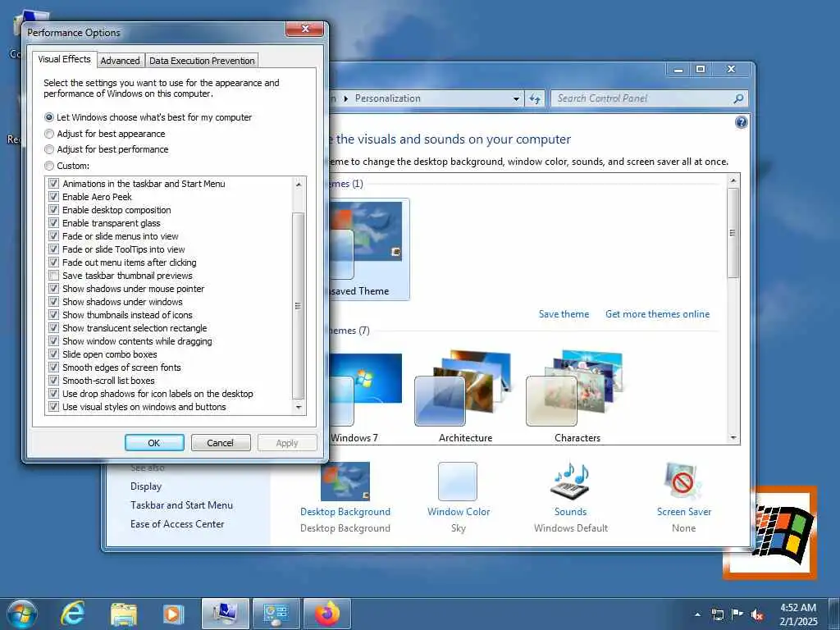Open the Action Center flag icon
This screenshot has width=840, height=630.
[737, 614]
